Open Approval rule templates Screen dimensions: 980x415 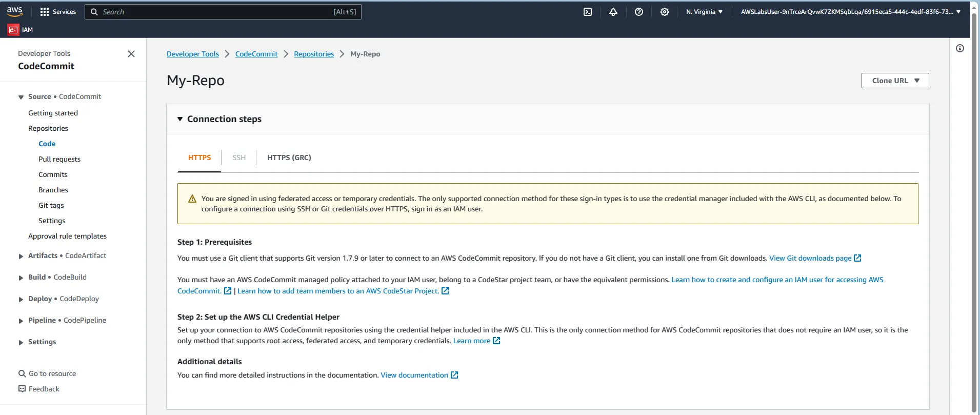tap(67, 236)
